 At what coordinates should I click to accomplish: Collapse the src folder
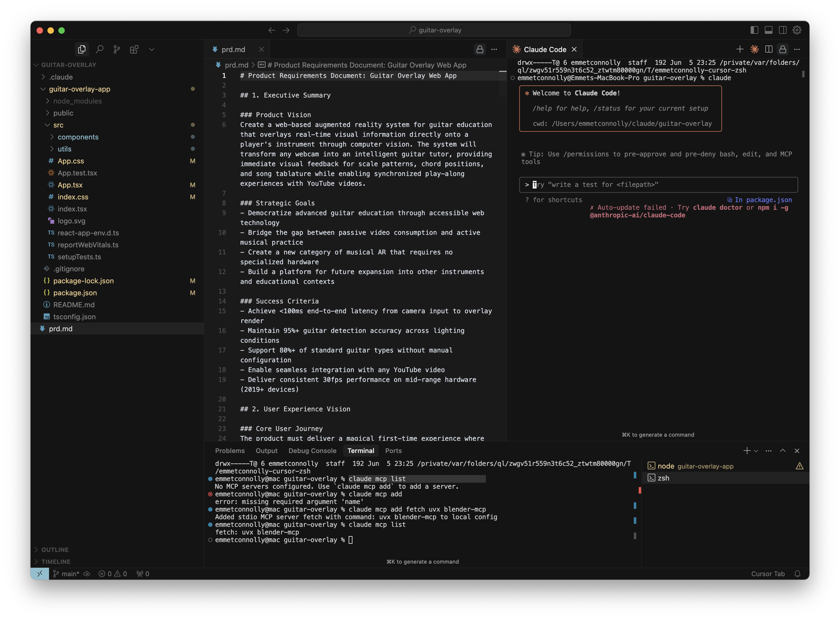[x=117, y=125]
